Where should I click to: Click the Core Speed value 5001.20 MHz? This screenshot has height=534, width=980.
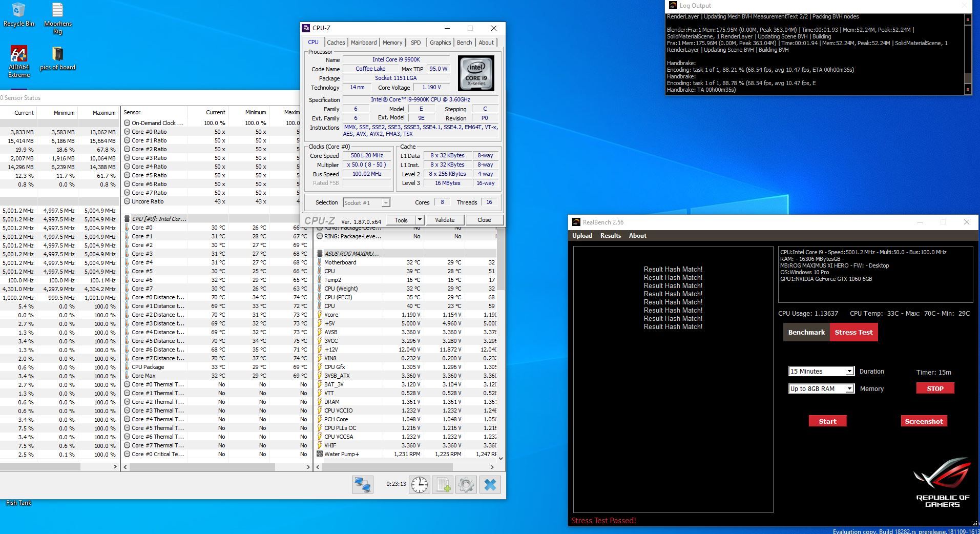[x=367, y=156]
